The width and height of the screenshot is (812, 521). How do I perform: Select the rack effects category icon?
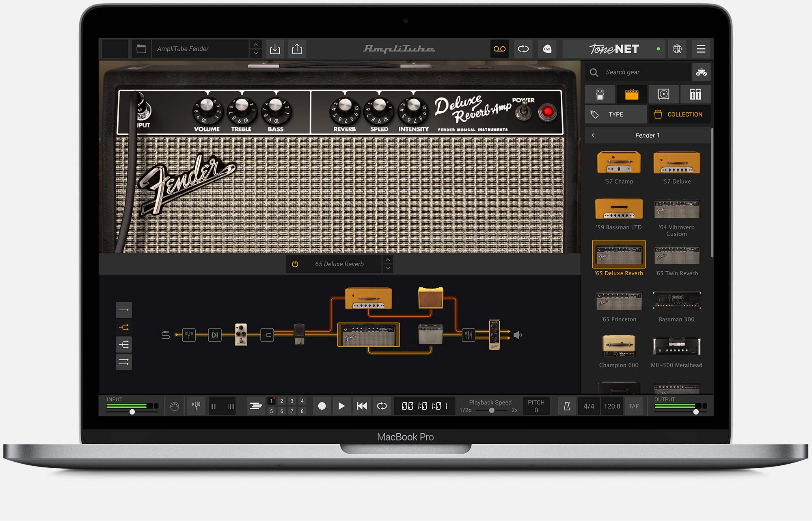(695, 94)
